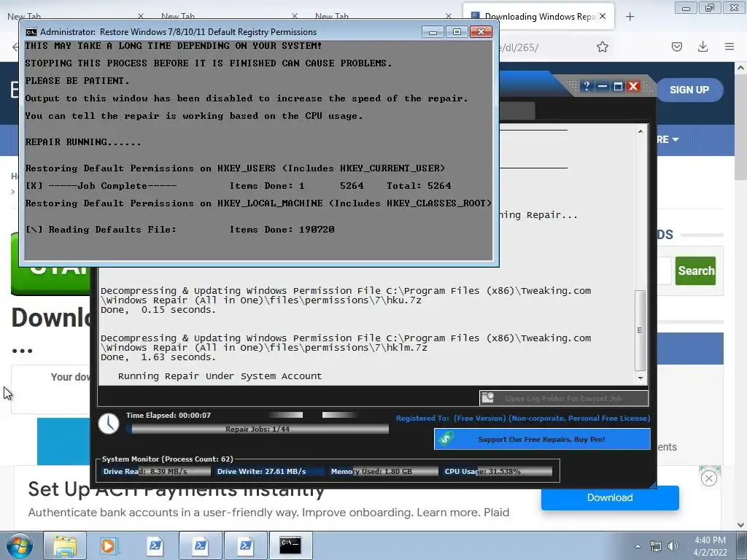Viewport: 747px width, 560px height.
Task: Click the Drive Read meter
Action: click(157, 472)
